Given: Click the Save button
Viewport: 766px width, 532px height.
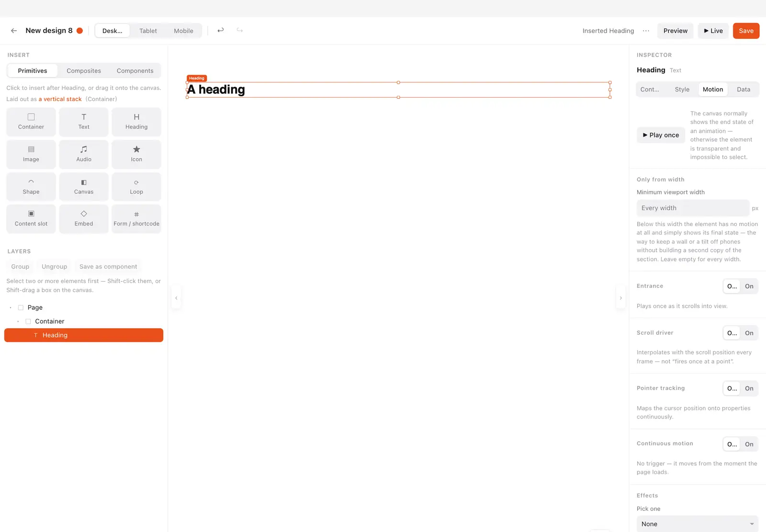Looking at the screenshot, I should 746,31.
